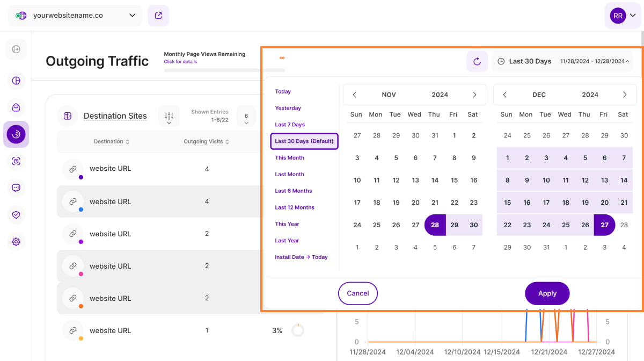
Task: Open the shopping bag sidebar icon
Action: (x=16, y=107)
